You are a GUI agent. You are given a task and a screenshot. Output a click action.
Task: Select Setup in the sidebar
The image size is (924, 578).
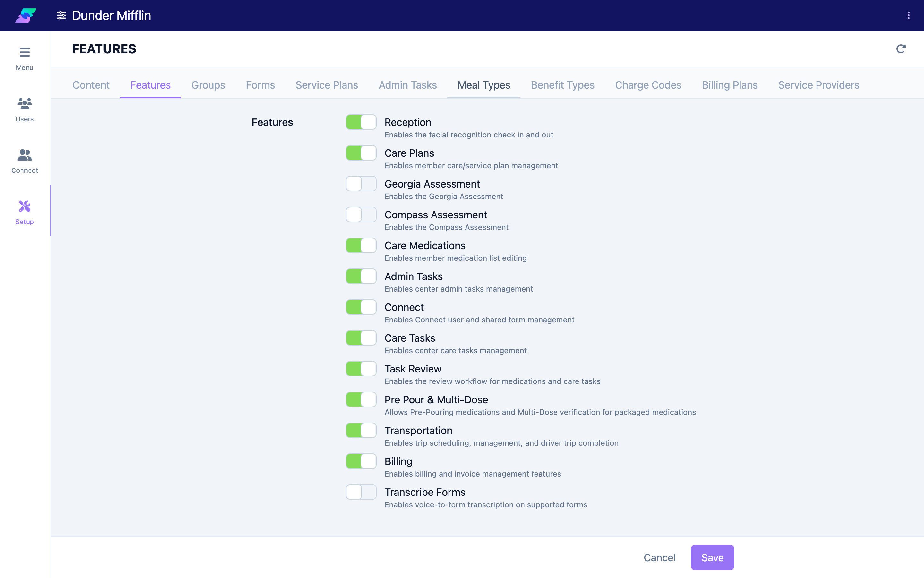click(25, 213)
